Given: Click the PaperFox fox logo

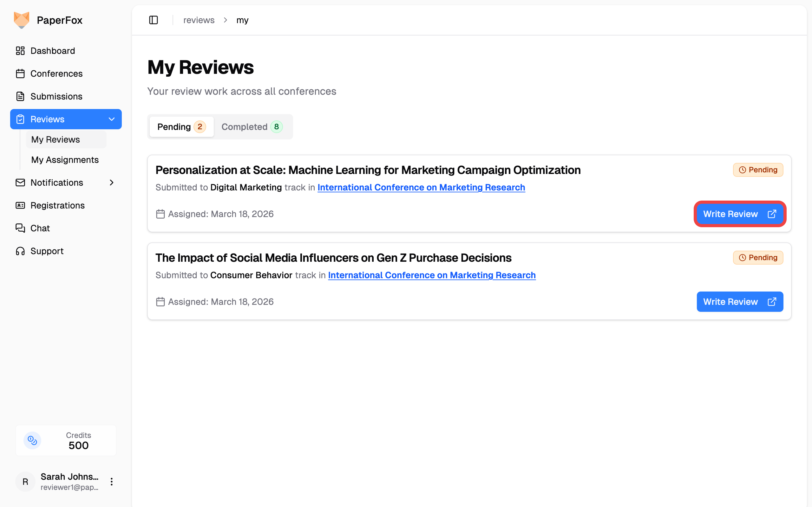Looking at the screenshot, I should (22, 20).
